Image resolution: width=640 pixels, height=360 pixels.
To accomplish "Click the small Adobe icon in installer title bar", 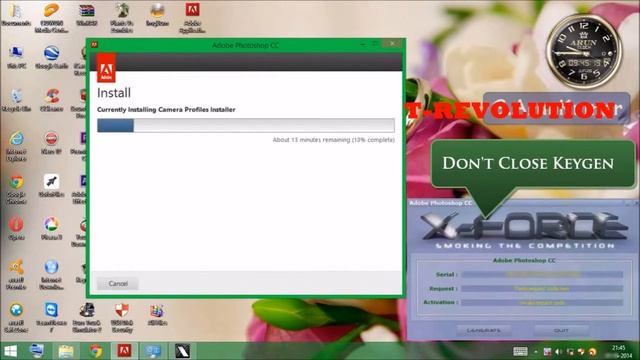I will click(94, 45).
